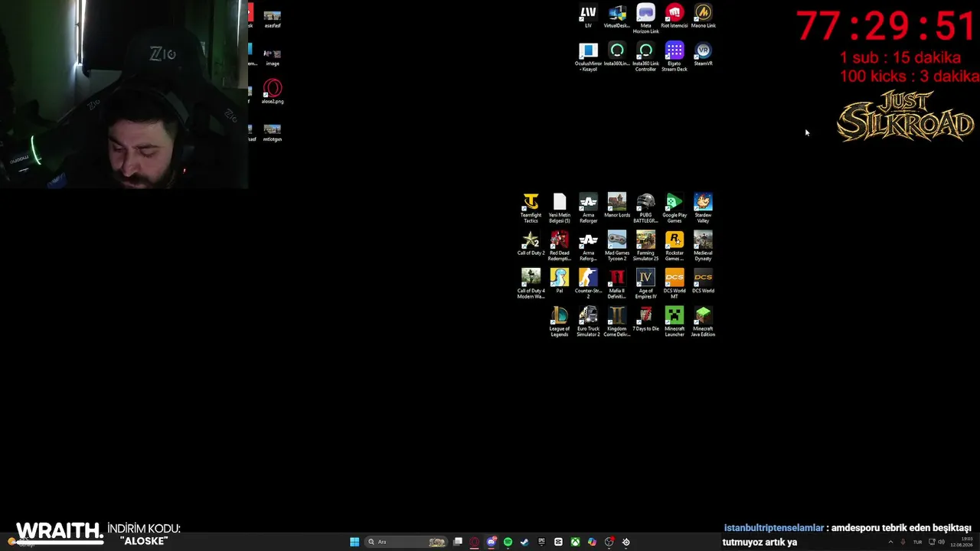The height and width of the screenshot is (551, 980).
Task: Select the Age of Empires IV icon
Action: pos(645,284)
